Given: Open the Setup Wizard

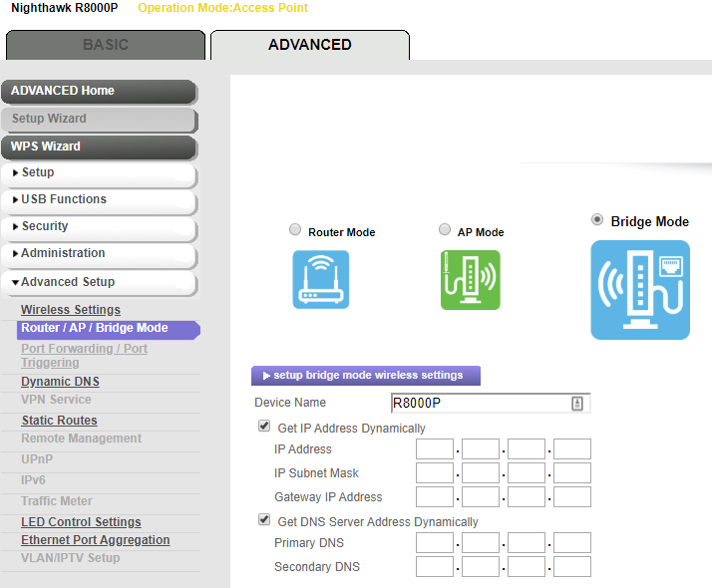Looking at the screenshot, I should click(100, 120).
